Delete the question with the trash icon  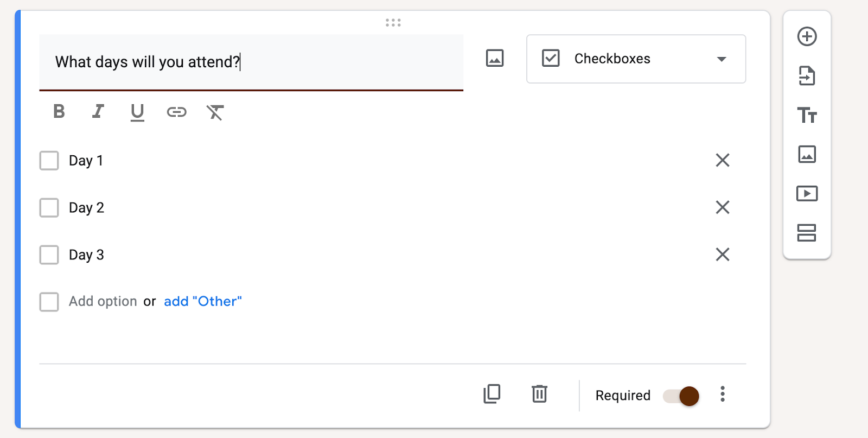pyautogui.click(x=539, y=394)
